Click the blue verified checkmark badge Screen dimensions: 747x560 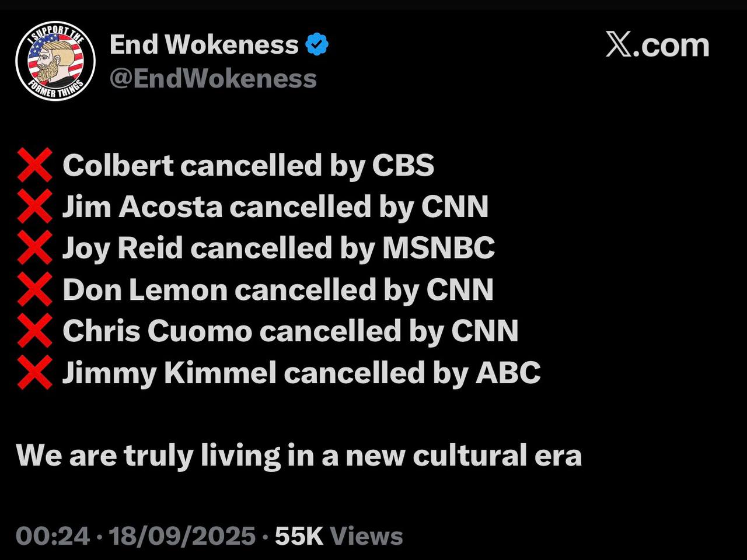317,44
